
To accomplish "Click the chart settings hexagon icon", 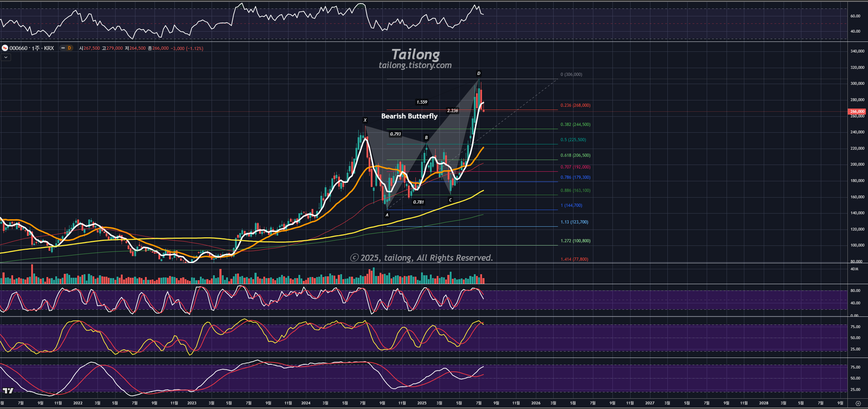I will 858,403.
